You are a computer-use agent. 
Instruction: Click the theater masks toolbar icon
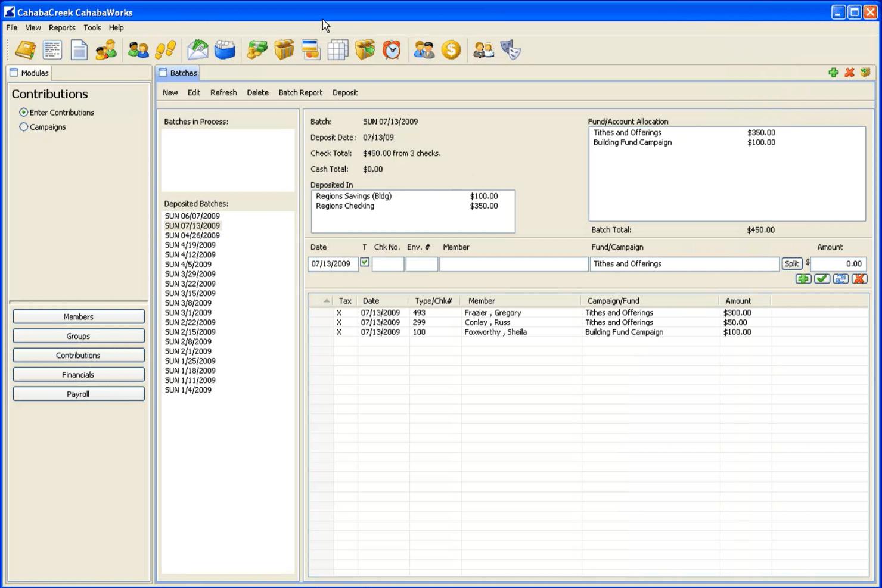tap(511, 50)
